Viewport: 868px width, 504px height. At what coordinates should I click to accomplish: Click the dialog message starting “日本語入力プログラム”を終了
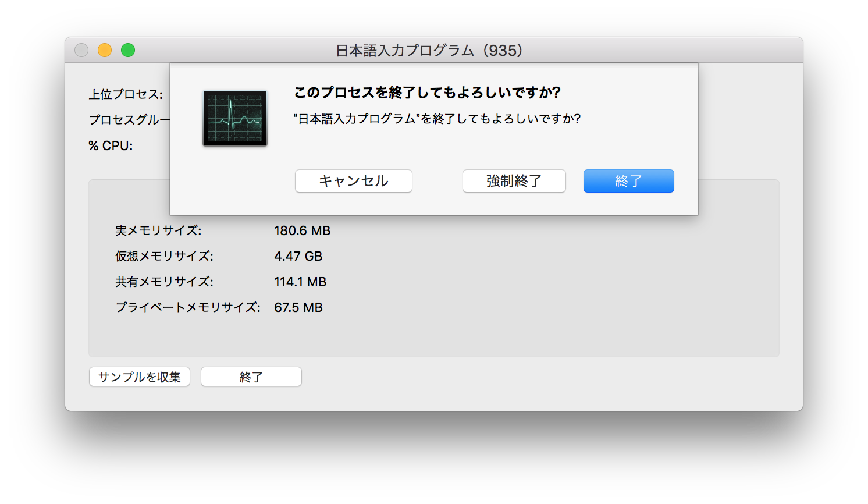(437, 119)
